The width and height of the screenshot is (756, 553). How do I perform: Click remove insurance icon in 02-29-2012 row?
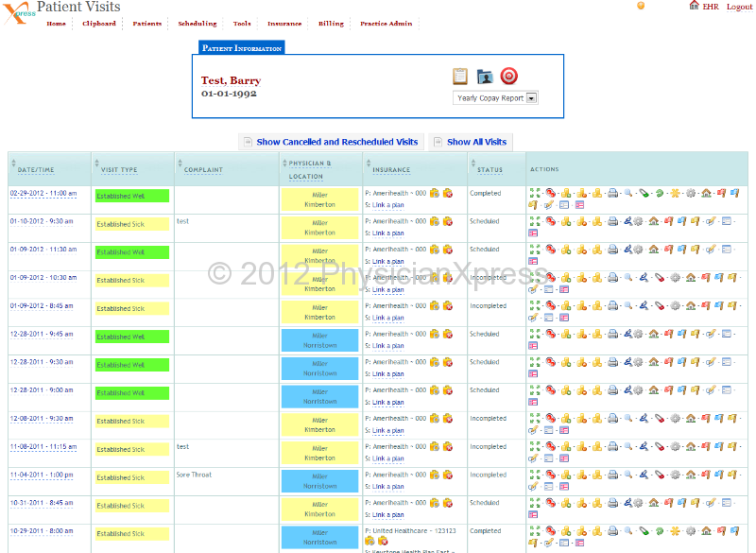coord(447,193)
